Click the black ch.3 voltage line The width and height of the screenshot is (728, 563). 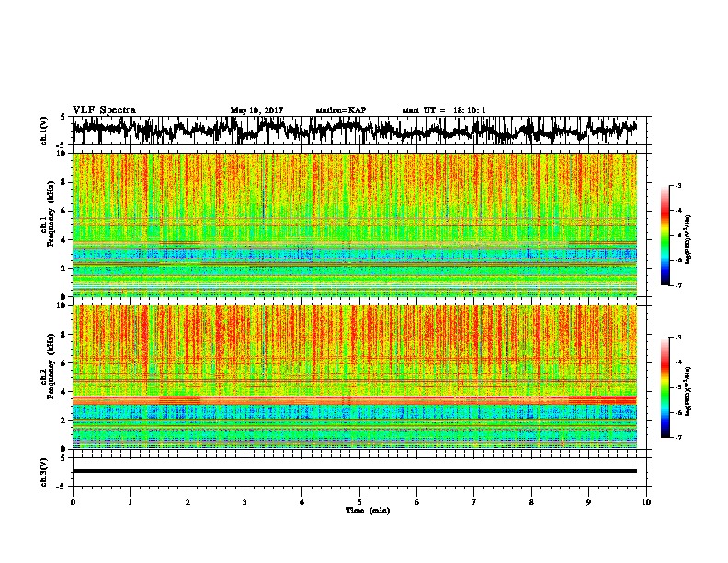point(354,471)
